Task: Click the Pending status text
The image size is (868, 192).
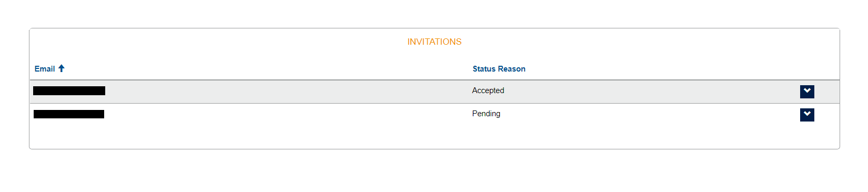Action: (486, 114)
